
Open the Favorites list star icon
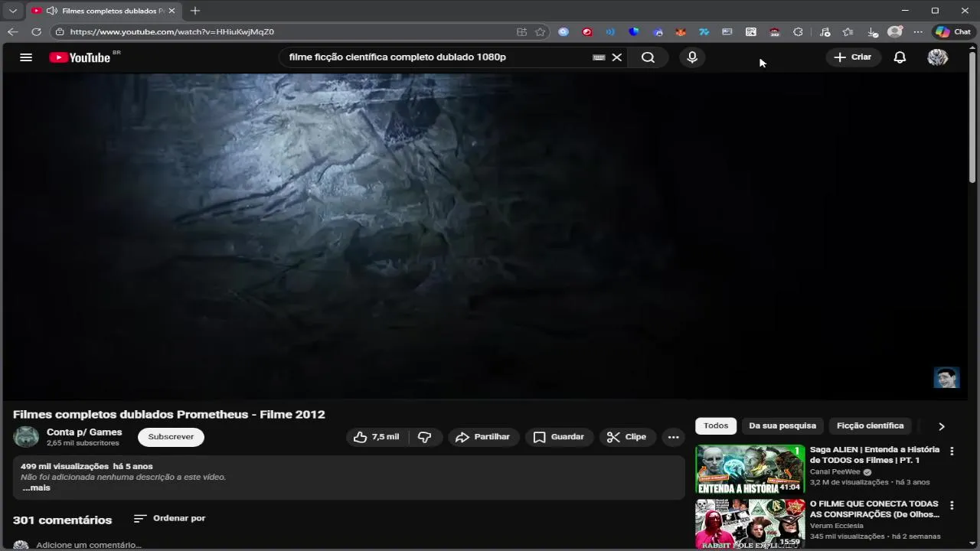coord(848,32)
